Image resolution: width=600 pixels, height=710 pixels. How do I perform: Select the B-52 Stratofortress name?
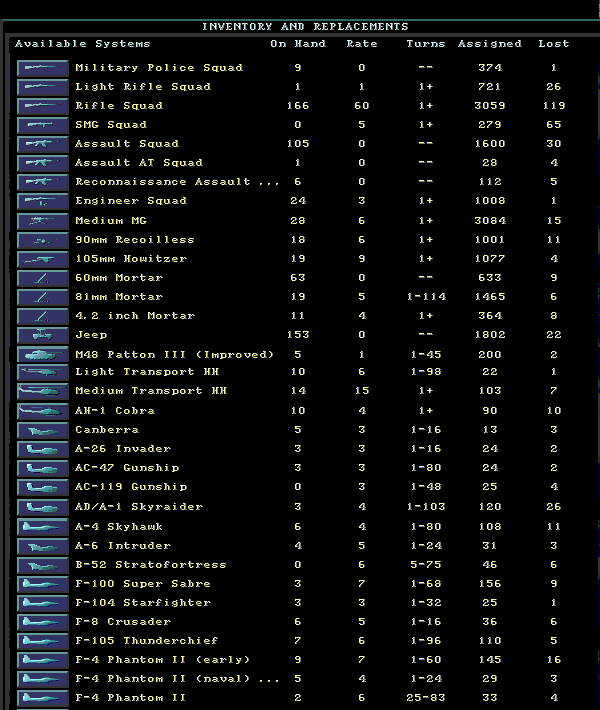(x=151, y=565)
